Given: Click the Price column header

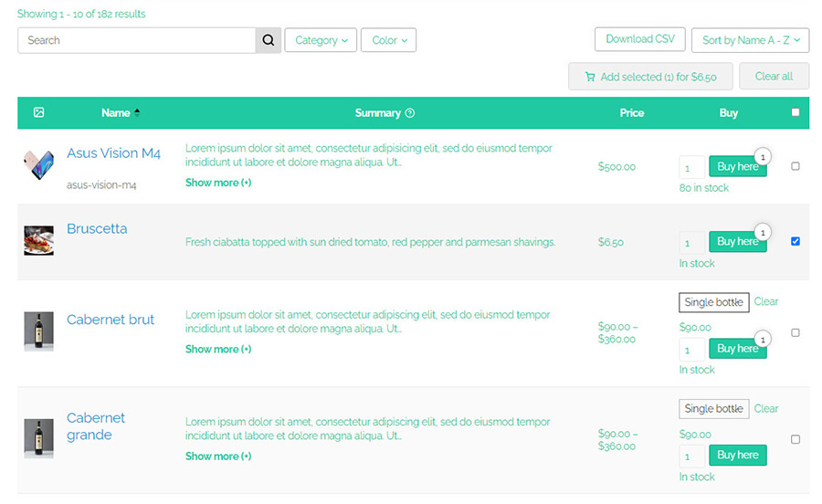Looking at the screenshot, I should tap(632, 113).
